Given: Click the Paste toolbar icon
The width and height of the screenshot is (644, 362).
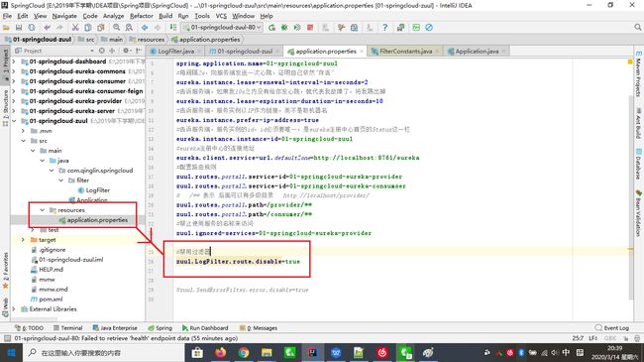Looking at the screenshot, I should pos(101,28).
